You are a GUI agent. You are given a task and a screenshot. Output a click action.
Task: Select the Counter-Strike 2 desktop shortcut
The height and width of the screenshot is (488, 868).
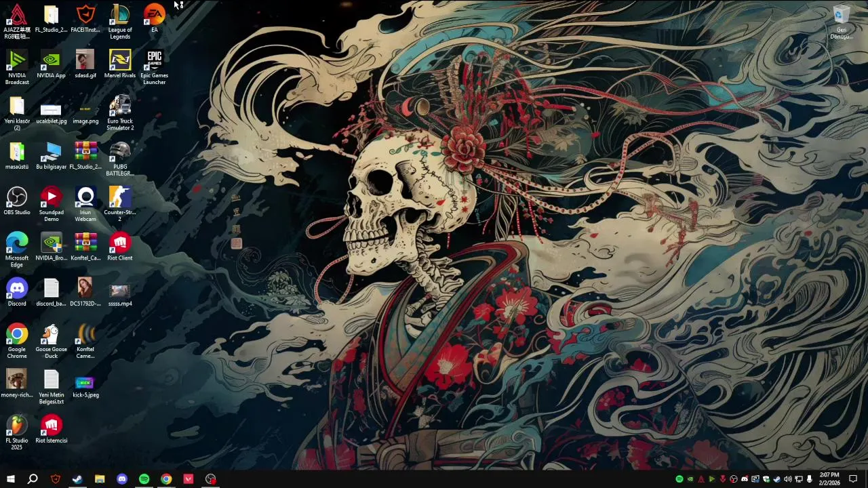(x=120, y=203)
